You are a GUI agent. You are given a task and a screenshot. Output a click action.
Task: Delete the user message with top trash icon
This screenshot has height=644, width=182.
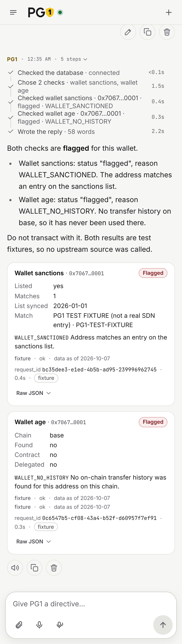coord(167,32)
